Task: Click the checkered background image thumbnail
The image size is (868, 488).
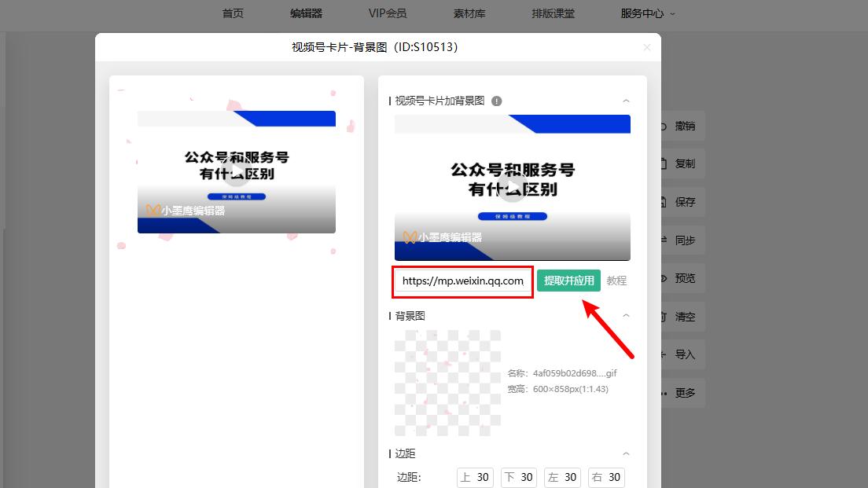Action: (447, 383)
